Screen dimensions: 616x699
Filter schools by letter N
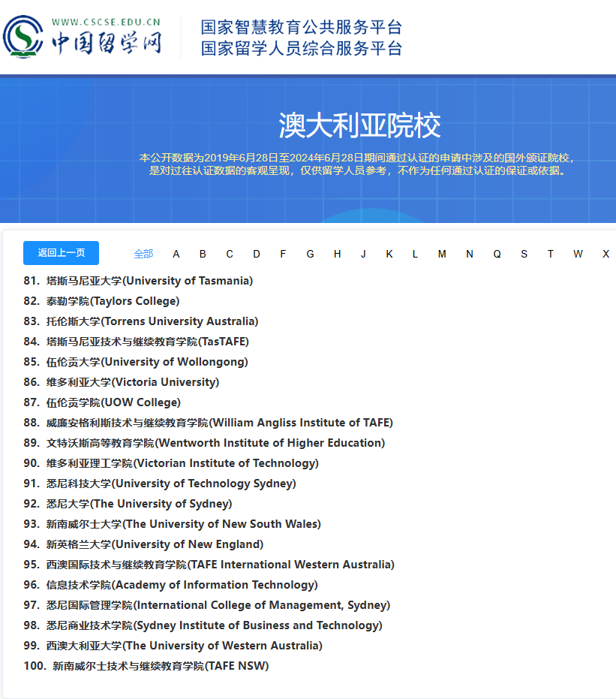pyautogui.click(x=470, y=254)
